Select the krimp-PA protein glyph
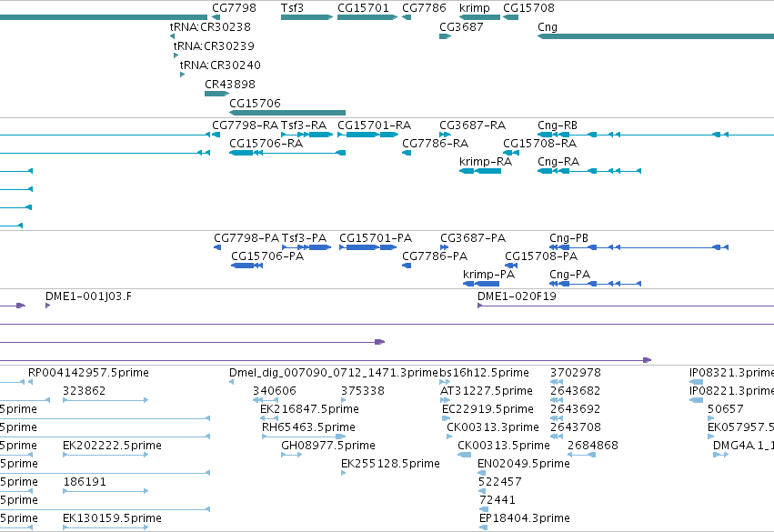774x532 pixels. (x=481, y=285)
